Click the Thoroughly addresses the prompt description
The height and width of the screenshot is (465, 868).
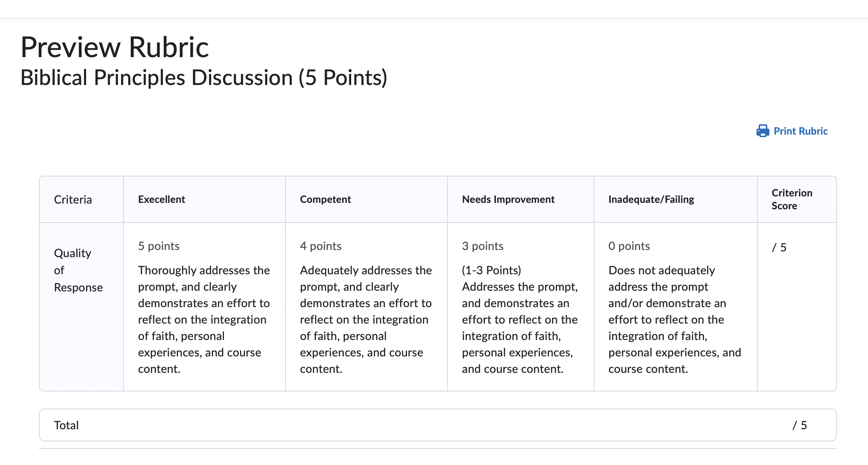pos(204,320)
